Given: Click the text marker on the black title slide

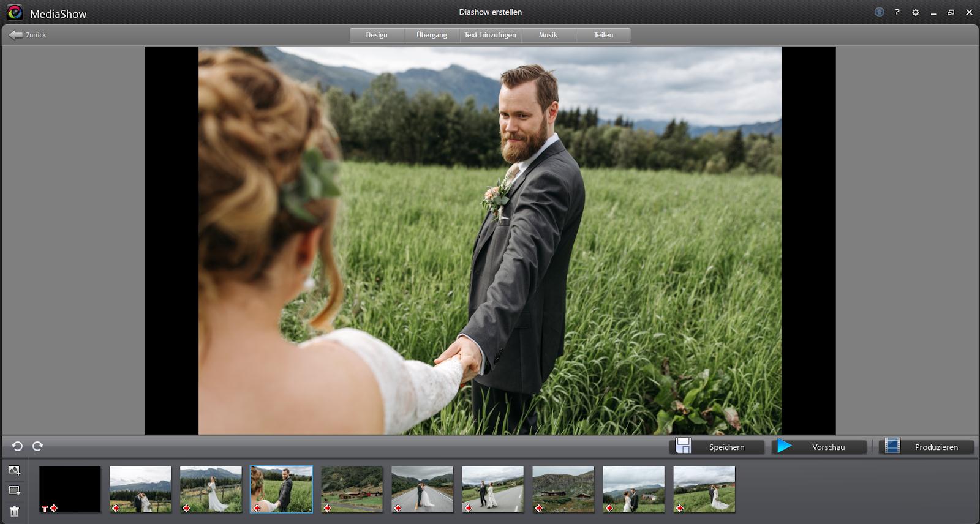Looking at the screenshot, I should [x=45, y=508].
